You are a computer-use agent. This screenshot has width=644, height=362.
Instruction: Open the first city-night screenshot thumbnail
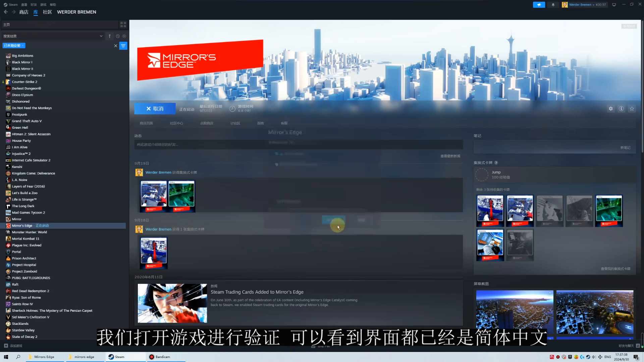[515, 312]
